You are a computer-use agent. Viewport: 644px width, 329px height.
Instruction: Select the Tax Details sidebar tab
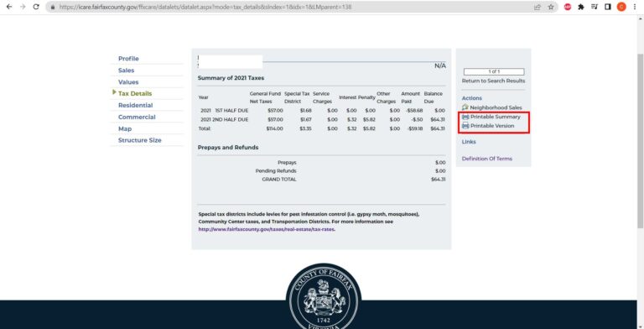pos(135,93)
